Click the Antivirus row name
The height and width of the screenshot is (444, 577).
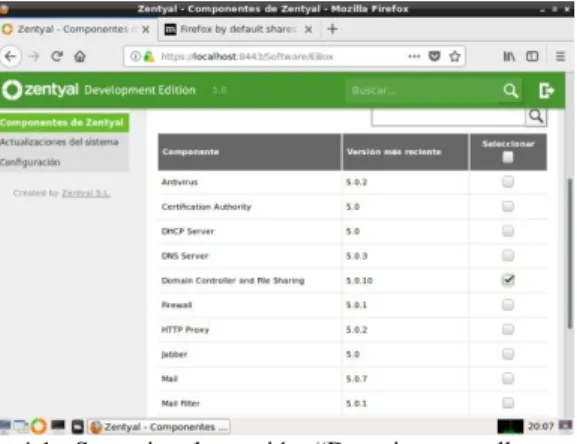[x=180, y=182]
